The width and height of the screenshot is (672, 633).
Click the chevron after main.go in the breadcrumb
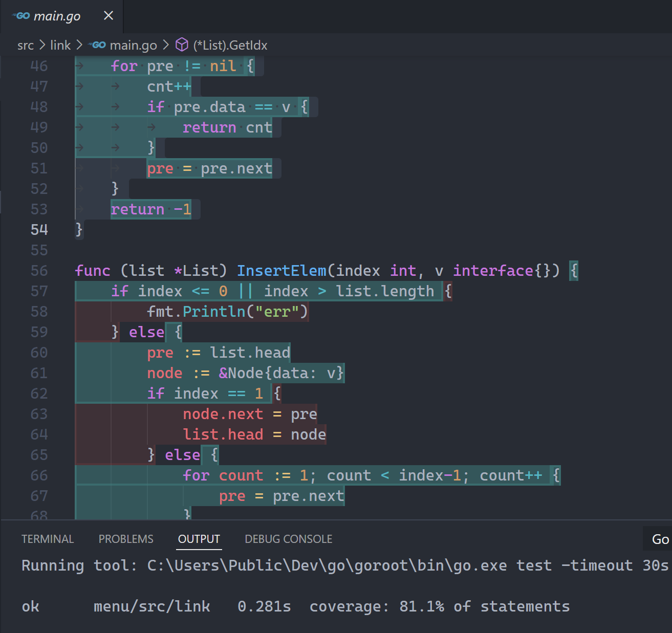[x=166, y=45]
